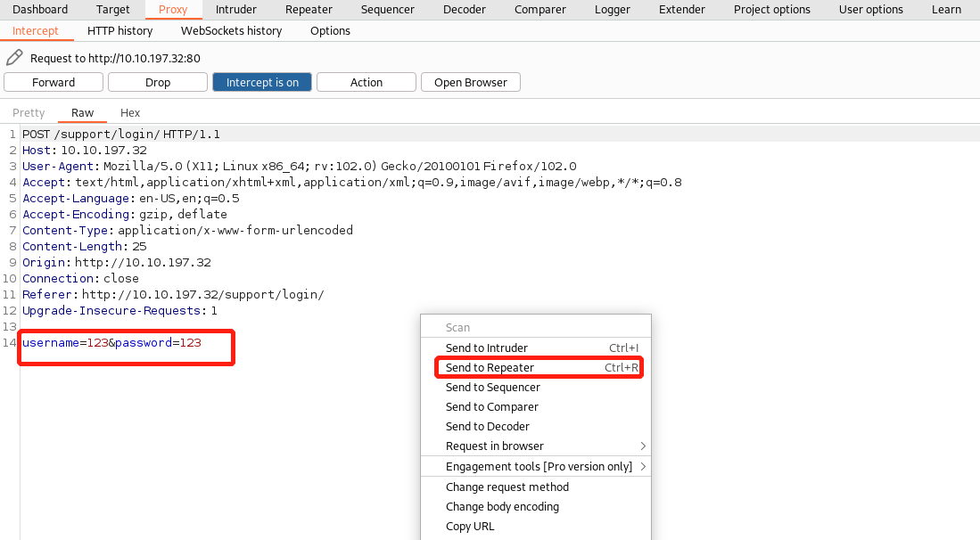Screen dimensions: 980x540
Task: Click the pencil edit icon beside request target
Action: point(13,58)
